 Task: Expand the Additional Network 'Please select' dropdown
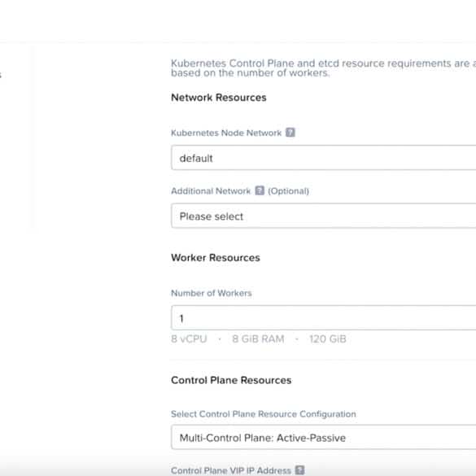click(x=324, y=216)
